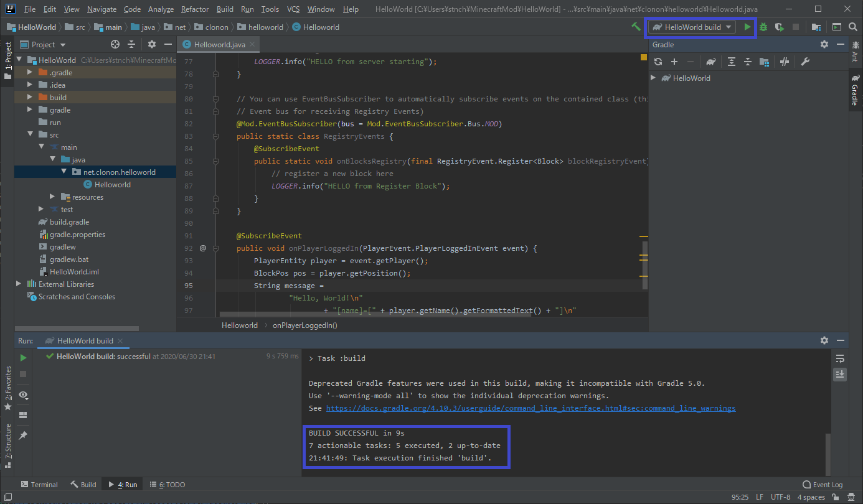This screenshot has height=504, width=863.
Task: Start debugging with the green bug icon
Action: 763,27
